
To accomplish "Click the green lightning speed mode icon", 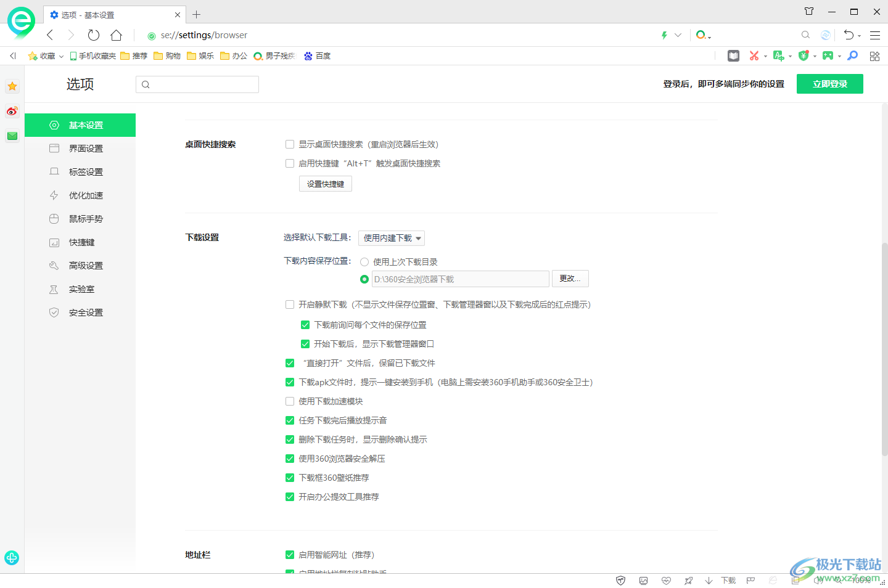I will coord(664,35).
